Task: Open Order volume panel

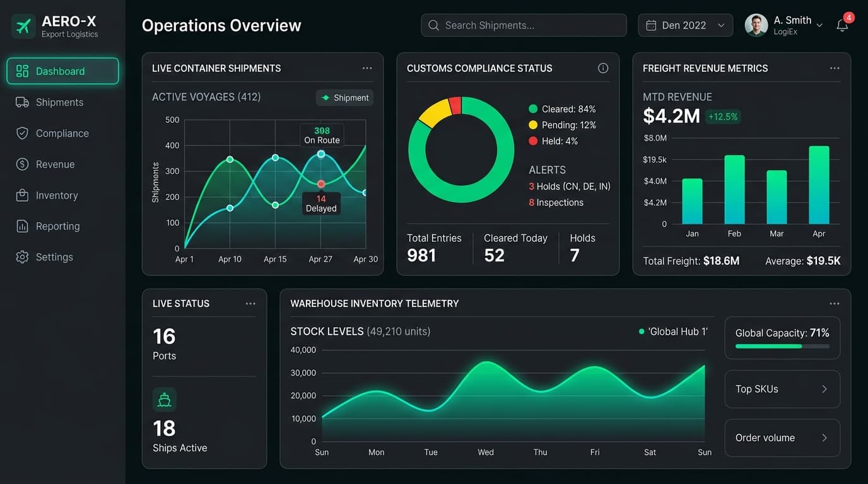Action: (782, 437)
